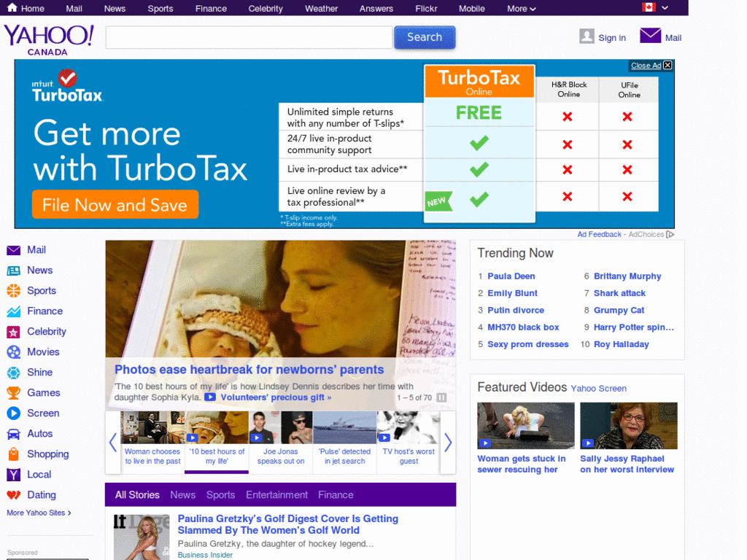This screenshot has width=747, height=560.
Task: Click the Ad Feedback link
Action: (600, 234)
